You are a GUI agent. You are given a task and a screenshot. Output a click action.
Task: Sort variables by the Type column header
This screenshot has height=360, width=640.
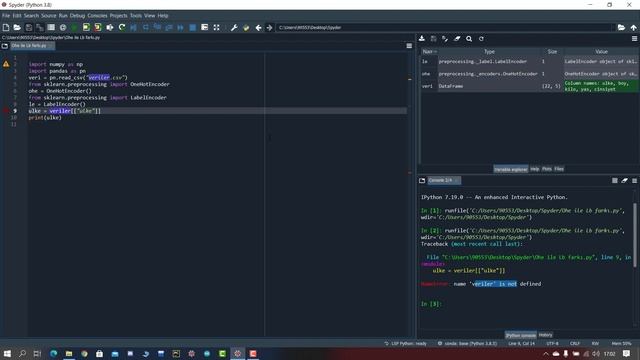[489, 51]
